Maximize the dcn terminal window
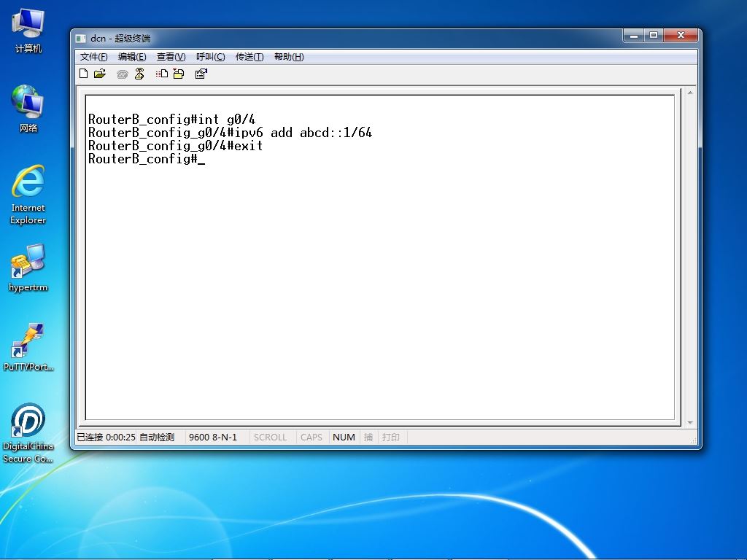The height and width of the screenshot is (560, 747). point(654,36)
